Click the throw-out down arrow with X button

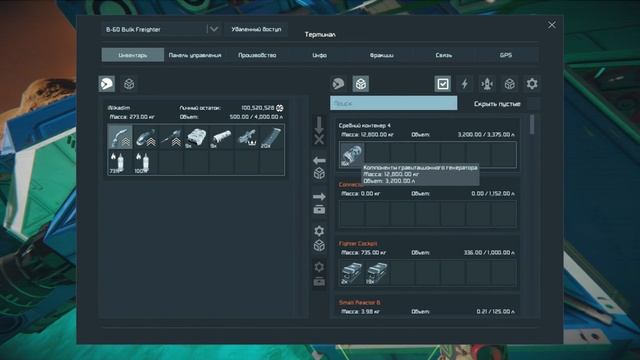[319, 131]
